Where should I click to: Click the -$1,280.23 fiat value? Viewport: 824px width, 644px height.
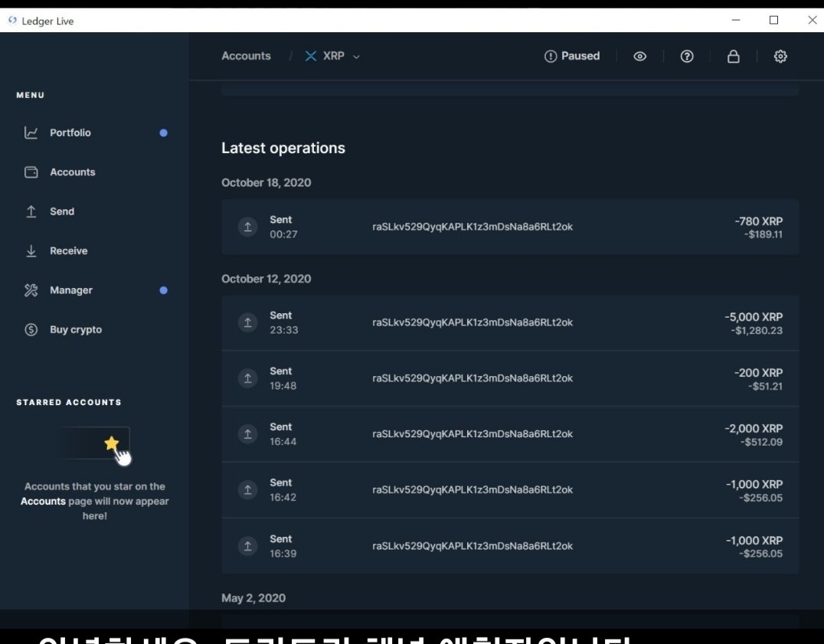(756, 330)
